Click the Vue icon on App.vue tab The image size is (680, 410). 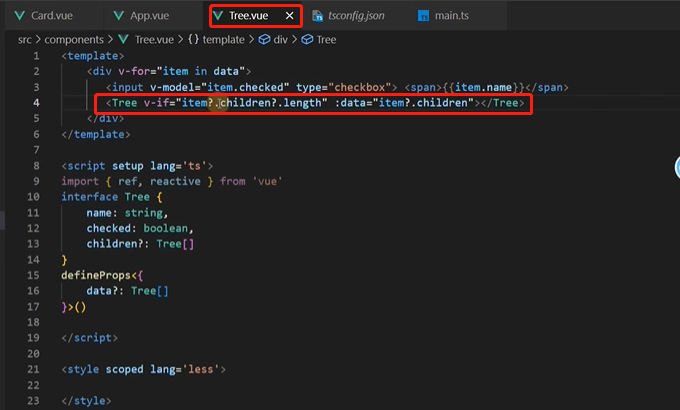tap(118, 16)
